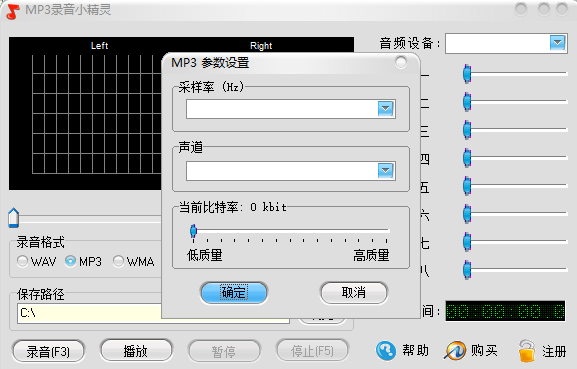577x369 pixels.
Task: Click the bitrate quality slider handle
Action: click(x=193, y=231)
